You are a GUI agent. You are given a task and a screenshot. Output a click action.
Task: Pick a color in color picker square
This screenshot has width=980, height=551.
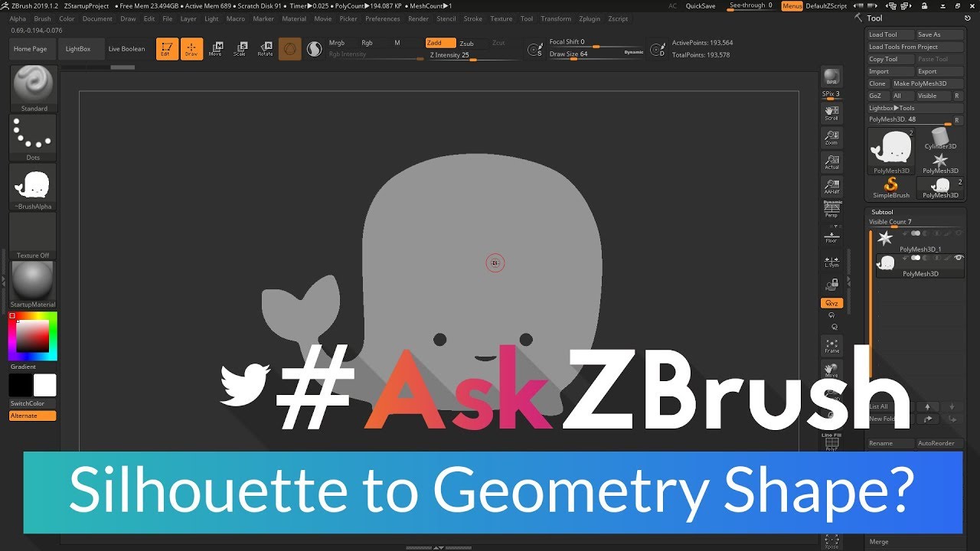tap(33, 336)
